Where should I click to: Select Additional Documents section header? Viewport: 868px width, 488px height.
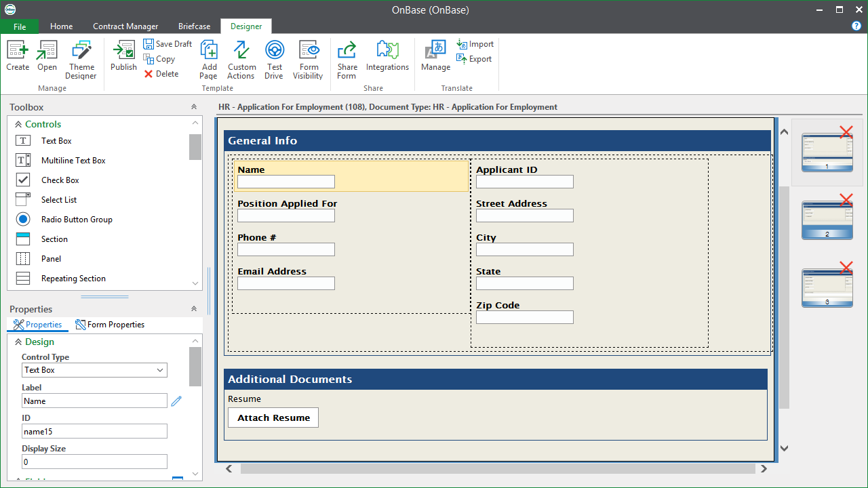tap(496, 379)
